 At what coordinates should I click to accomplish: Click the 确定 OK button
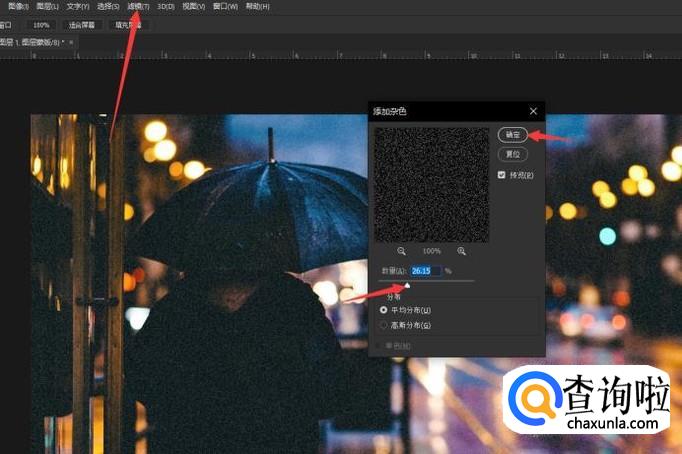tap(512, 134)
